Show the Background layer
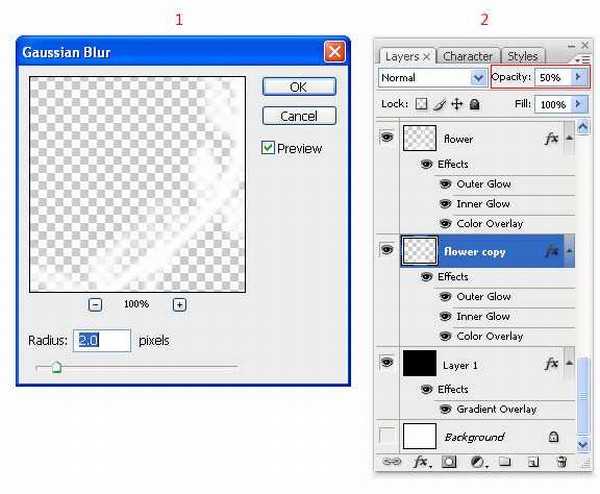Screen dimensions: 600x494 (386, 436)
